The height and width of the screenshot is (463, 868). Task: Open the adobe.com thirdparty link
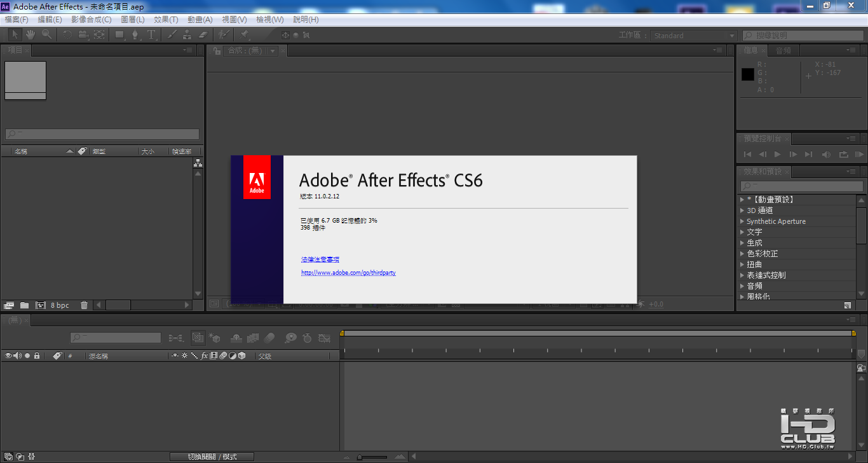tap(348, 273)
